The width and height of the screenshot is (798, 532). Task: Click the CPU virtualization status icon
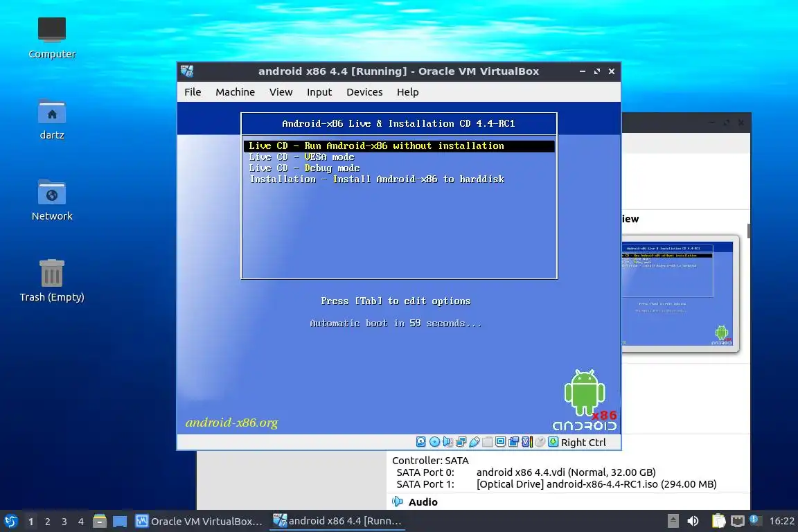coord(526,442)
